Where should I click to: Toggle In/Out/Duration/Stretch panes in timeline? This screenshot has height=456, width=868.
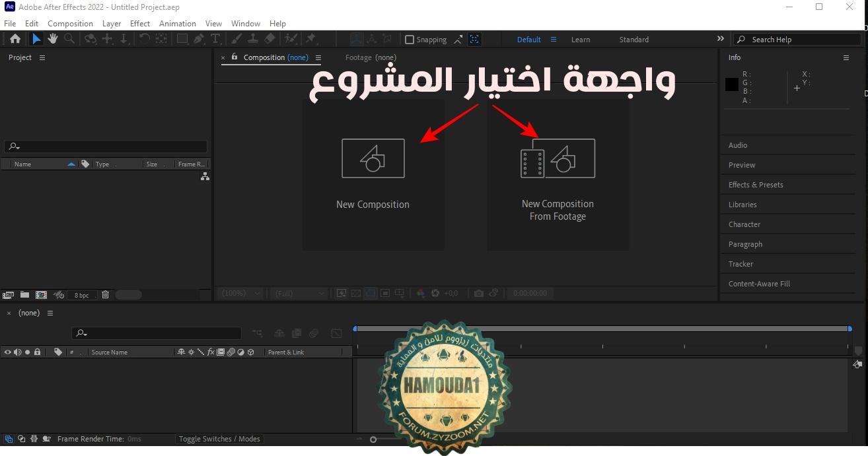[x=34, y=439]
